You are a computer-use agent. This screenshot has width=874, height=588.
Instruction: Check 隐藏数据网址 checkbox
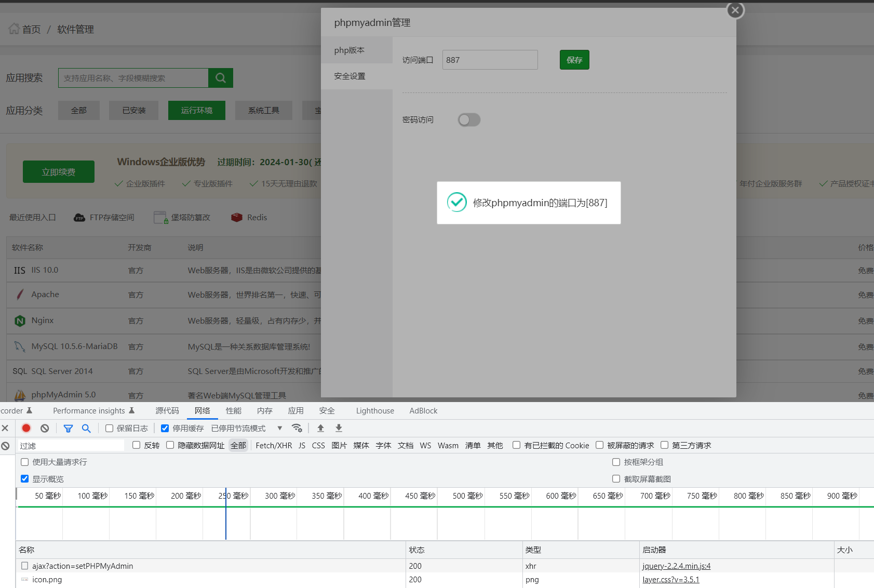point(170,445)
